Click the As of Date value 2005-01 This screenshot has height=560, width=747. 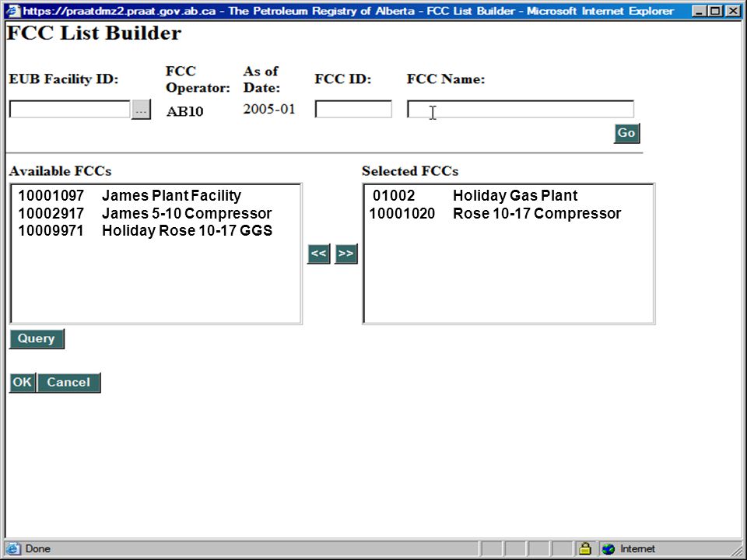[x=269, y=109]
